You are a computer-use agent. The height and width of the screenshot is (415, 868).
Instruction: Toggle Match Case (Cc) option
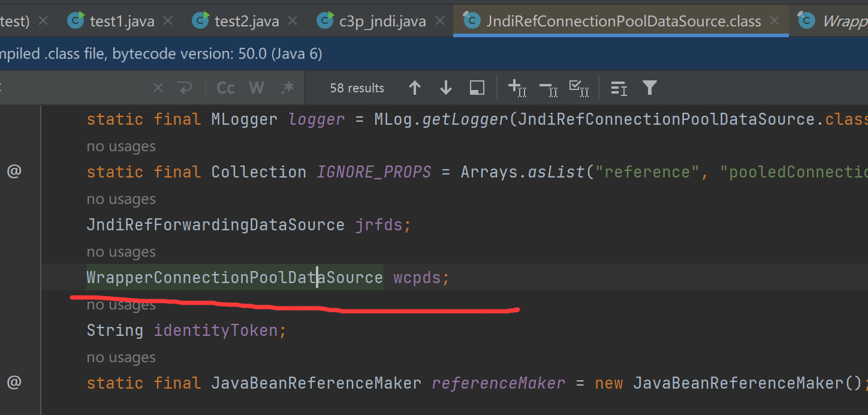click(x=225, y=88)
